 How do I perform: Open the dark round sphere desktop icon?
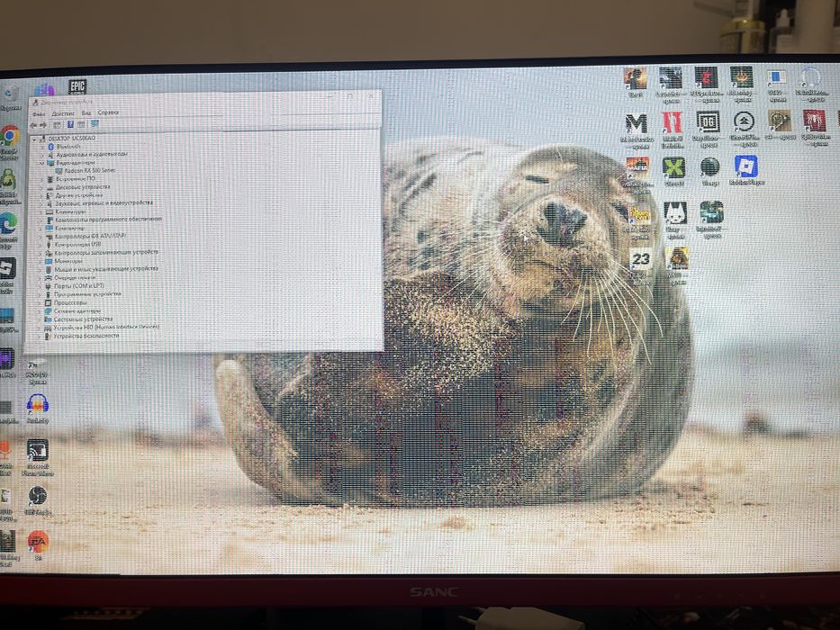pos(709,167)
